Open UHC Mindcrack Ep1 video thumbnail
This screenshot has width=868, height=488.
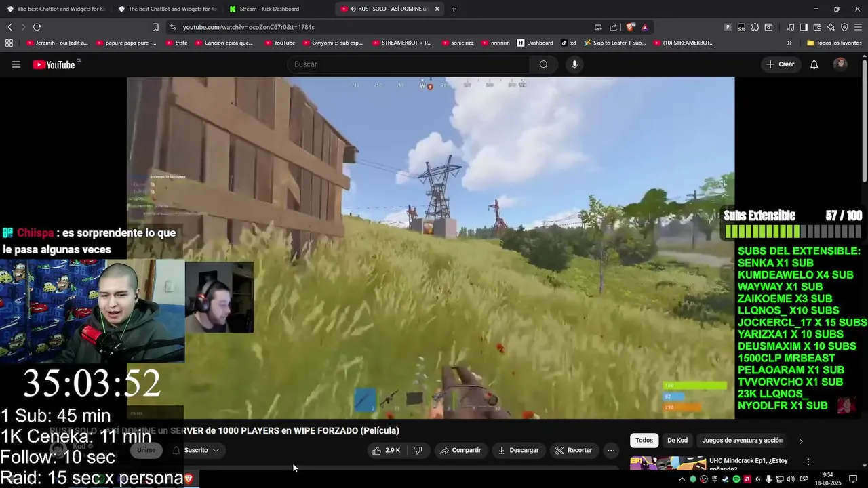(667, 464)
